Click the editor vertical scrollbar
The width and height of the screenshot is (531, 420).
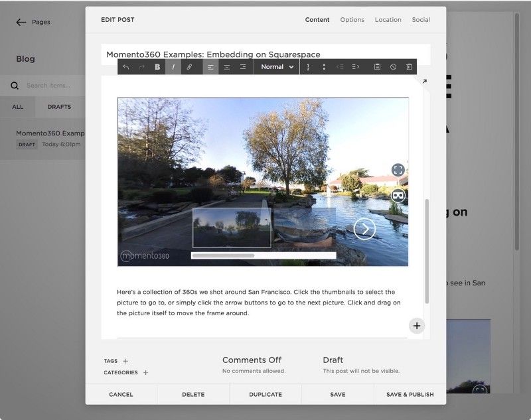427,251
